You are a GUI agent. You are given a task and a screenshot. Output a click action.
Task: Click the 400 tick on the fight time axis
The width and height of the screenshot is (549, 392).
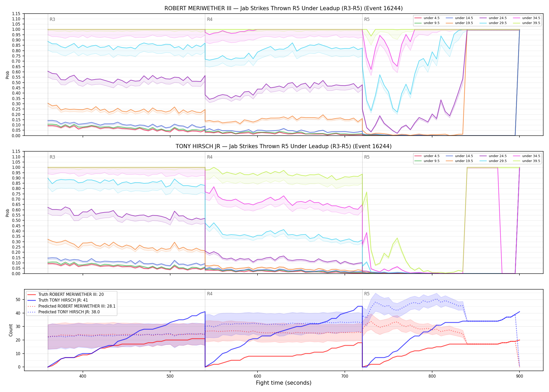[x=83, y=376]
